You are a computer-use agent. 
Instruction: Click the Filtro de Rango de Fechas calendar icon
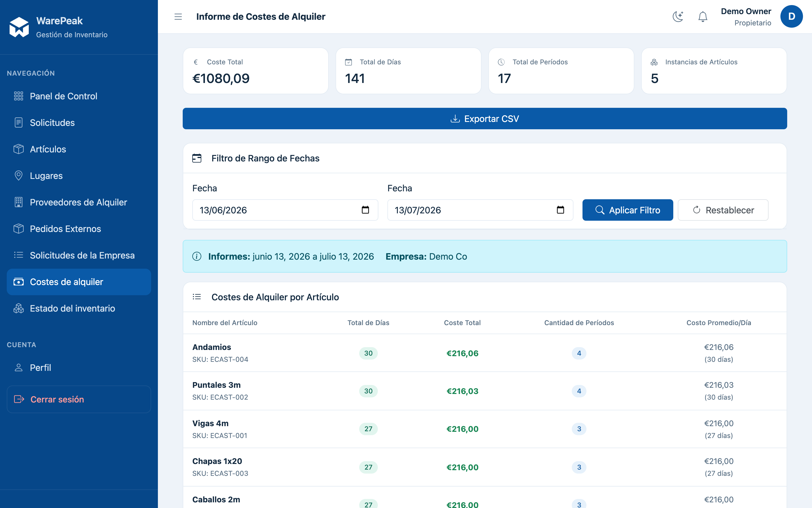pyautogui.click(x=197, y=158)
